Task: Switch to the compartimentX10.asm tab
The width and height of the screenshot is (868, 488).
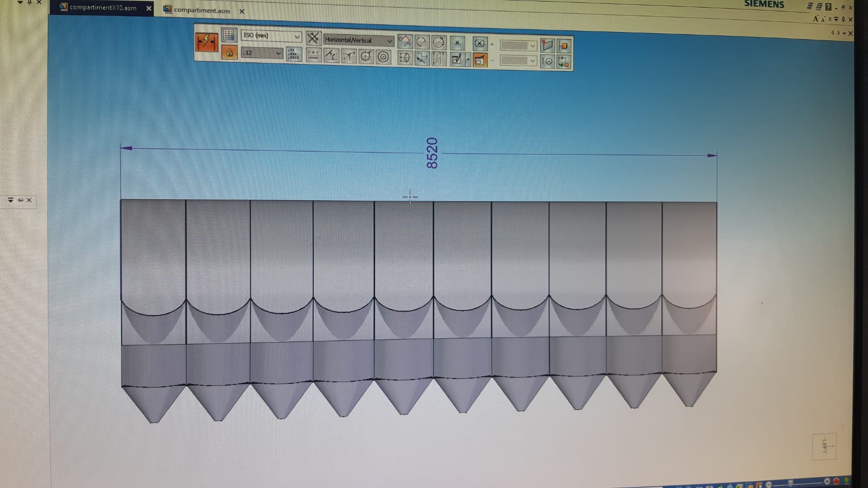Action: tap(103, 8)
